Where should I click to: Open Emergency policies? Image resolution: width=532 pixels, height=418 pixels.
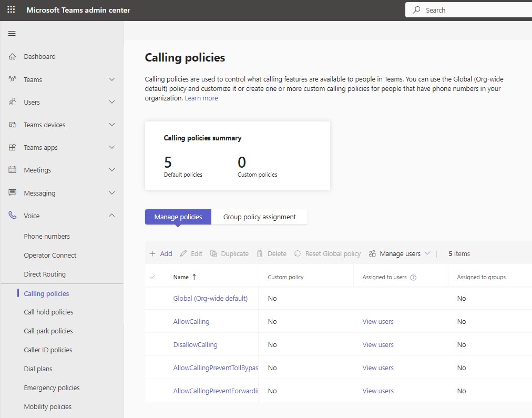tap(52, 388)
